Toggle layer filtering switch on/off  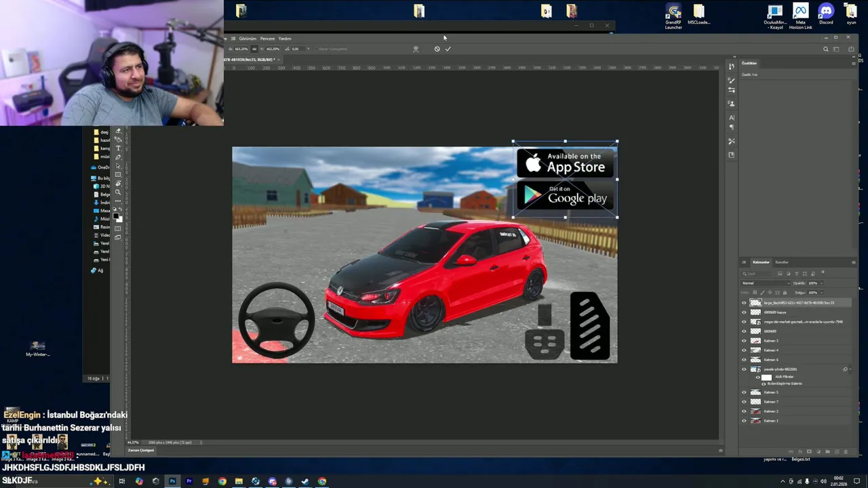[x=823, y=272]
